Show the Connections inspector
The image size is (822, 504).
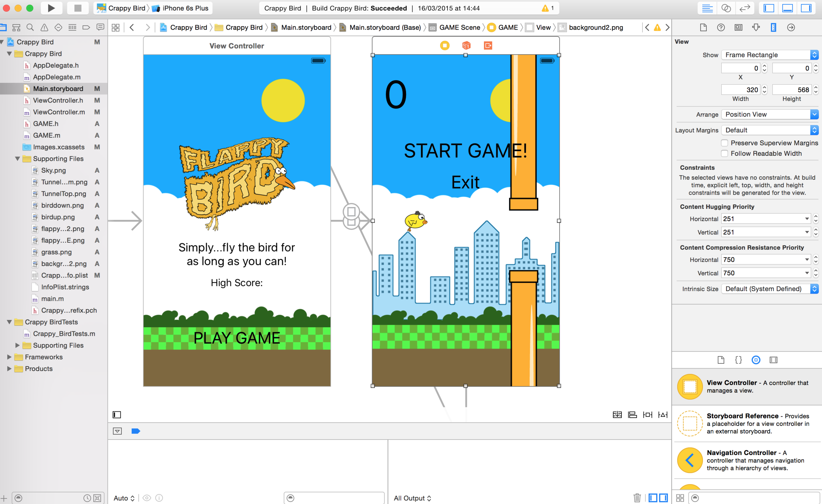pyautogui.click(x=791, y=27)
